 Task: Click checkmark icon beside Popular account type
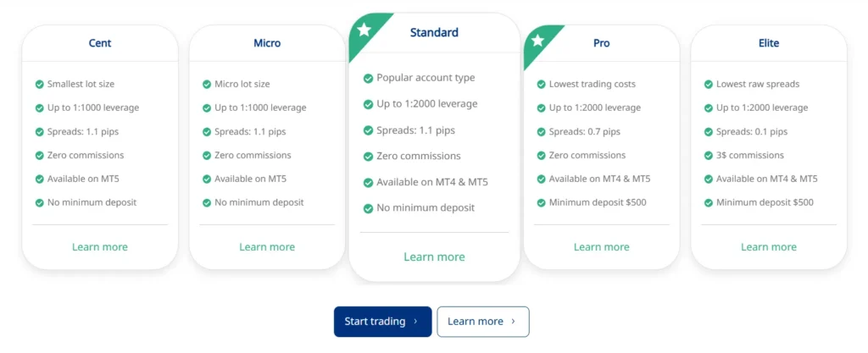368,79
